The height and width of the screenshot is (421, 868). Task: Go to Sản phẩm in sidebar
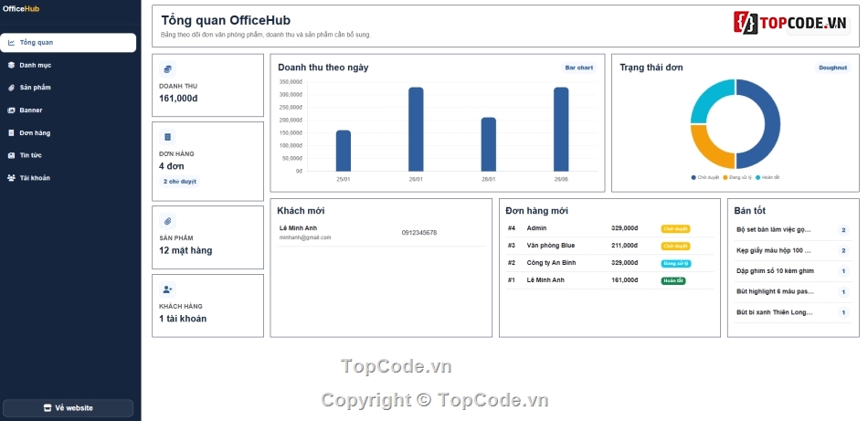coord(69,88)
